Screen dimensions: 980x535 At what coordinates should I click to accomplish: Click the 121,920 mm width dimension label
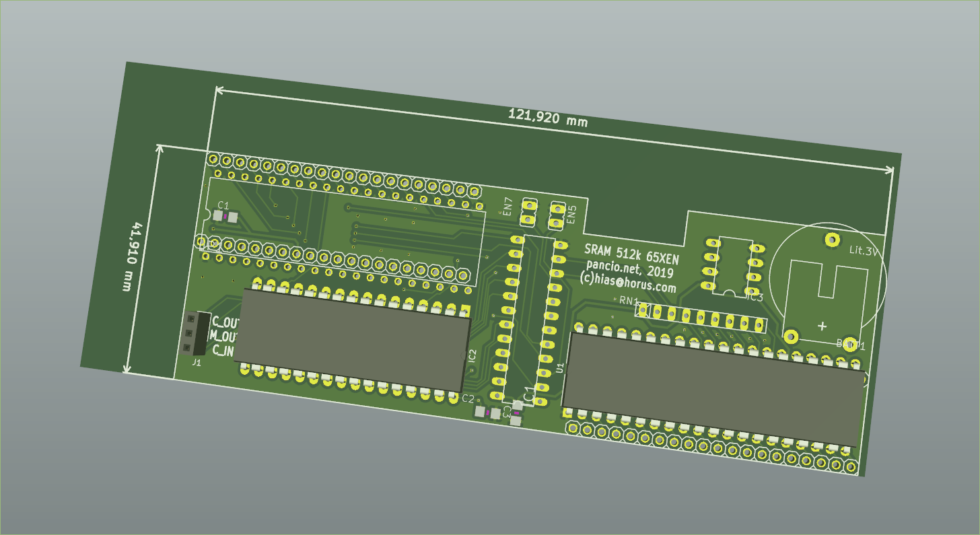point(547,118)
